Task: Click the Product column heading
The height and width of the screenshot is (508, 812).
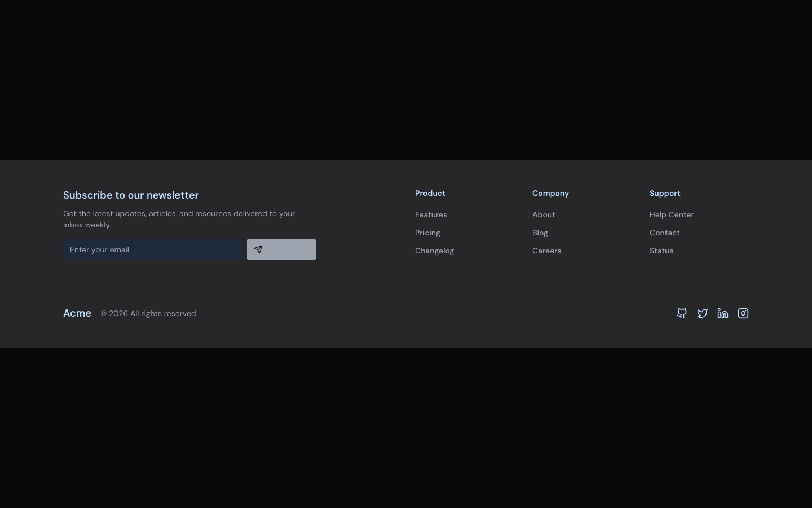Action: [x=430, y=193]
